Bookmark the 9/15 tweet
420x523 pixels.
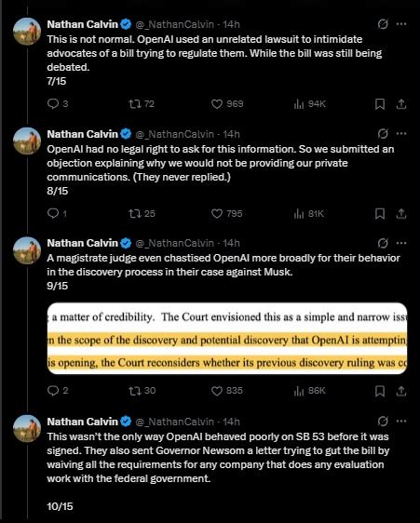(x=380, y=391)
